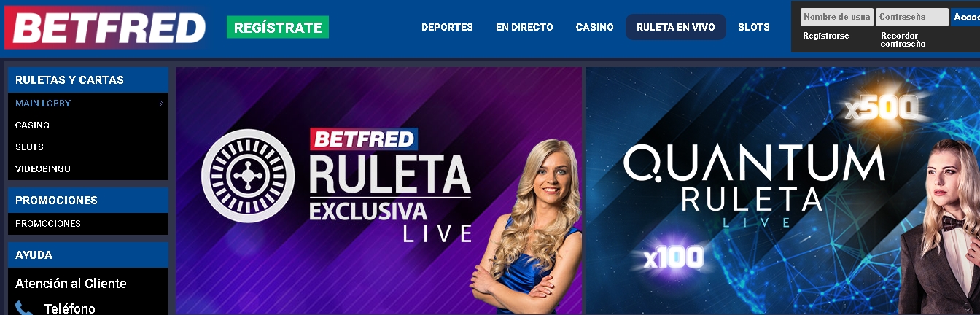The image size is (980, 315).
Task: Click the green Regístrate button
Action: tap(278, 28)
